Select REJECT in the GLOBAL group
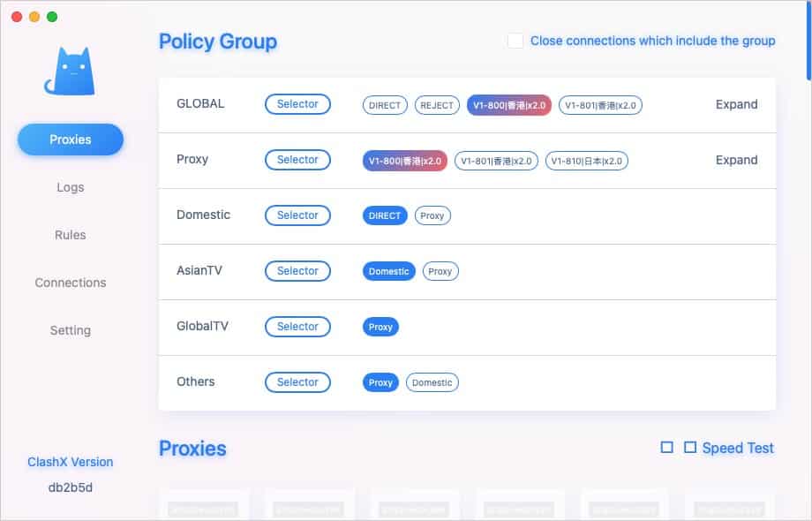Image resolution: width=812 pixels, height=521 pixels. point(436,105)
